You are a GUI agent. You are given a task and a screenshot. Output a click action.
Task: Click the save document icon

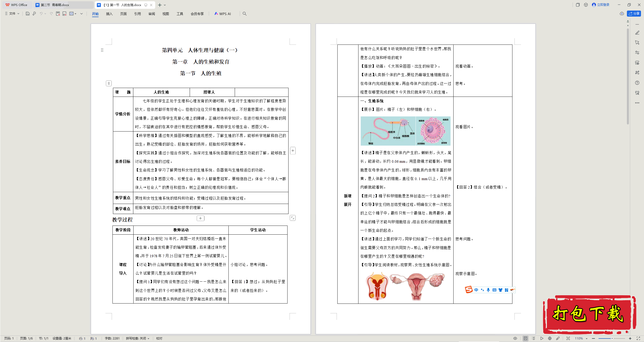(x=28, y=14)
